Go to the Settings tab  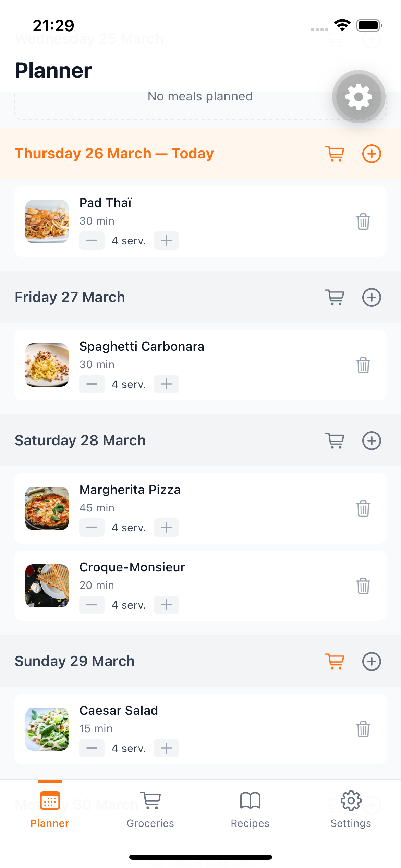[x=351, y=808]
